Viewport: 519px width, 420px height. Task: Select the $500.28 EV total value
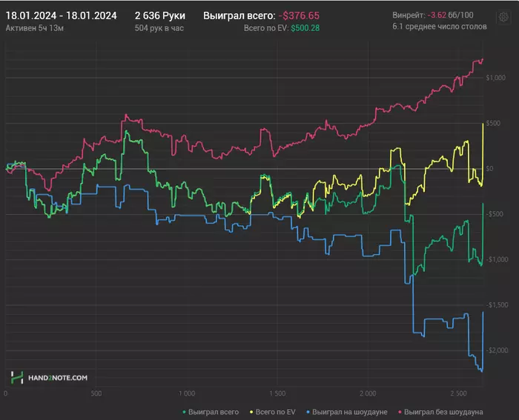coord(305,28)
